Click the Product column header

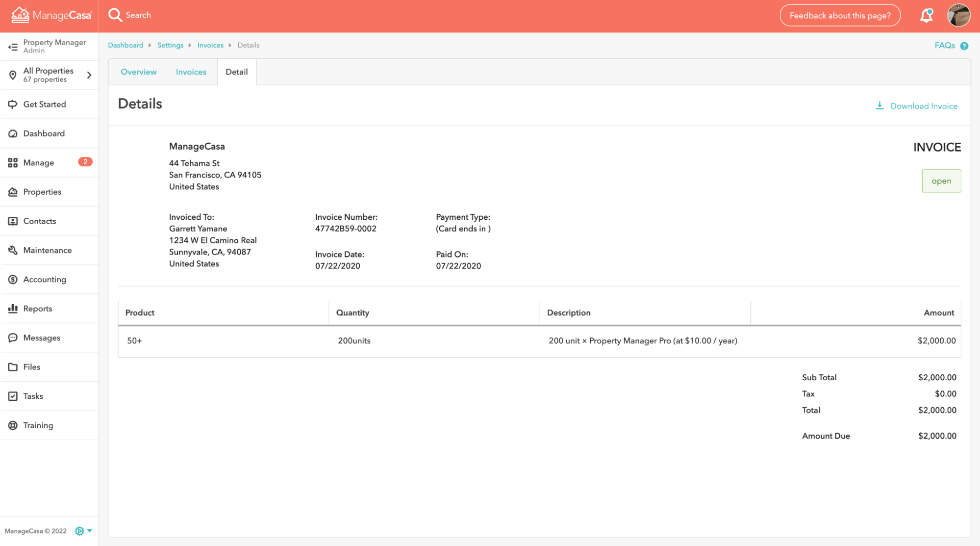click(x=224, y=313)
